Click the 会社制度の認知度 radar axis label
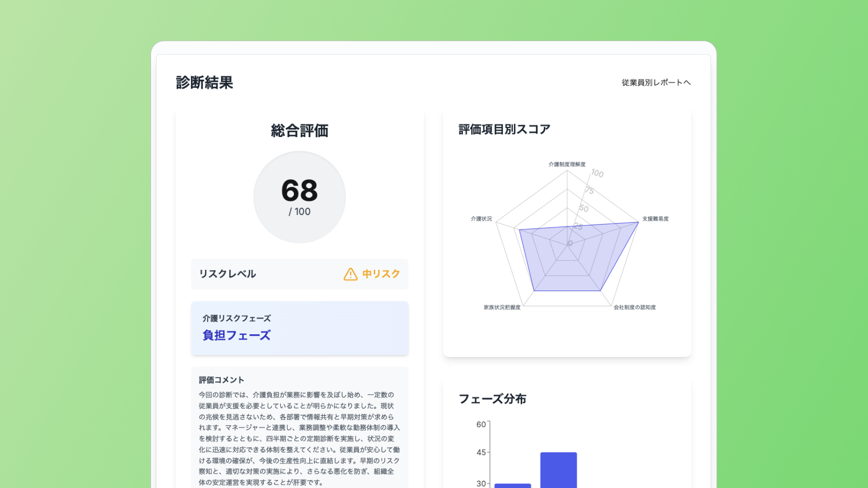 click(634, 307)
